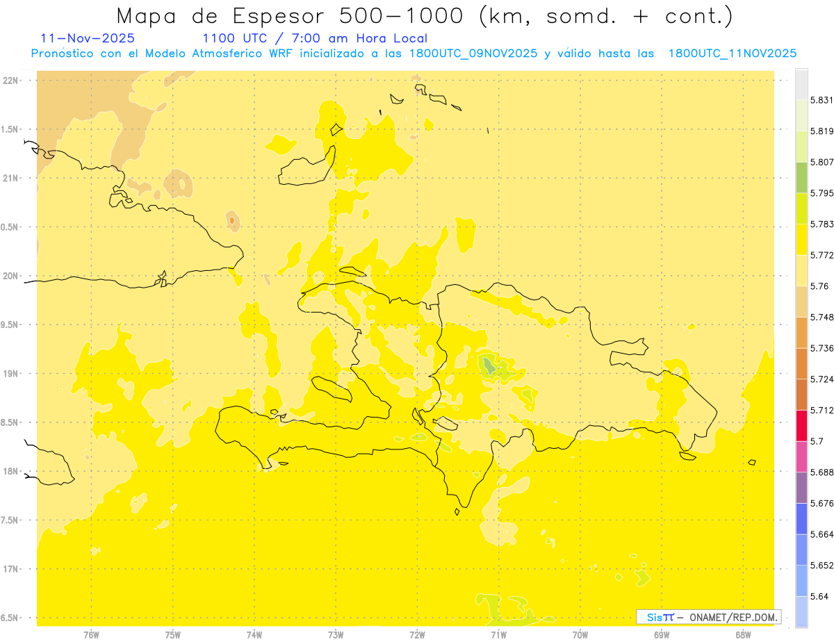Viewport: 834px width, 644px height.
Task: Pick the blue swatch between 5.664 and 5.676
Action: tap(801, 518)
